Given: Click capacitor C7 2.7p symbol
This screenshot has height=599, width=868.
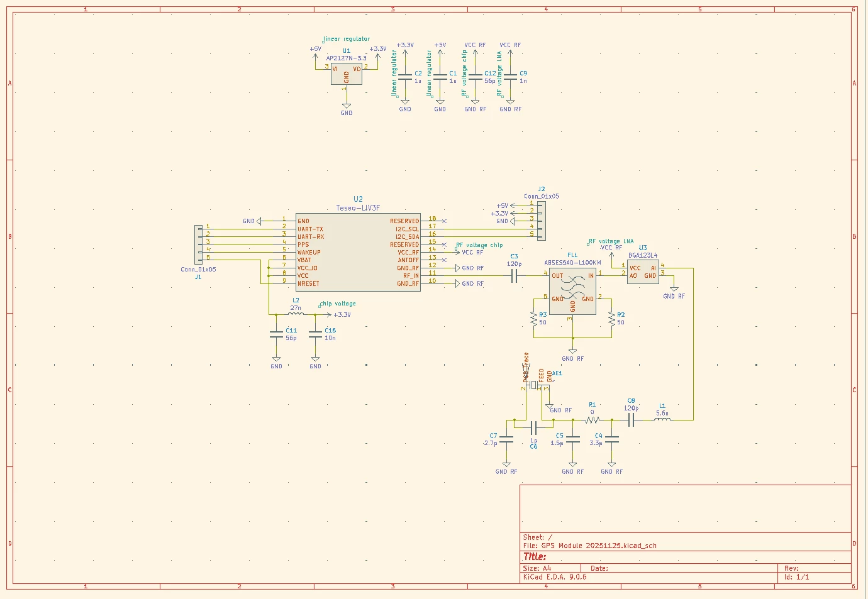Looking at the screenshot, I should pyautogui.click(x=506, y=439).
